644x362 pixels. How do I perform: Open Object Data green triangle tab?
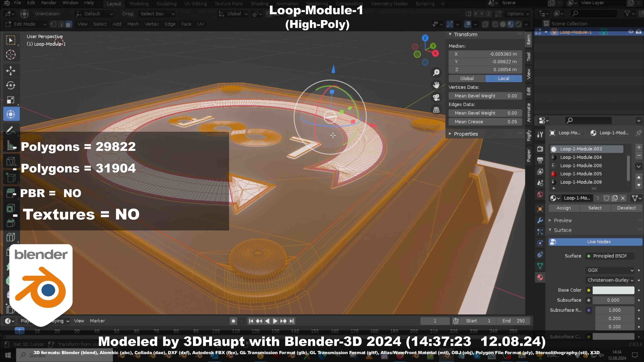[540, 266]
